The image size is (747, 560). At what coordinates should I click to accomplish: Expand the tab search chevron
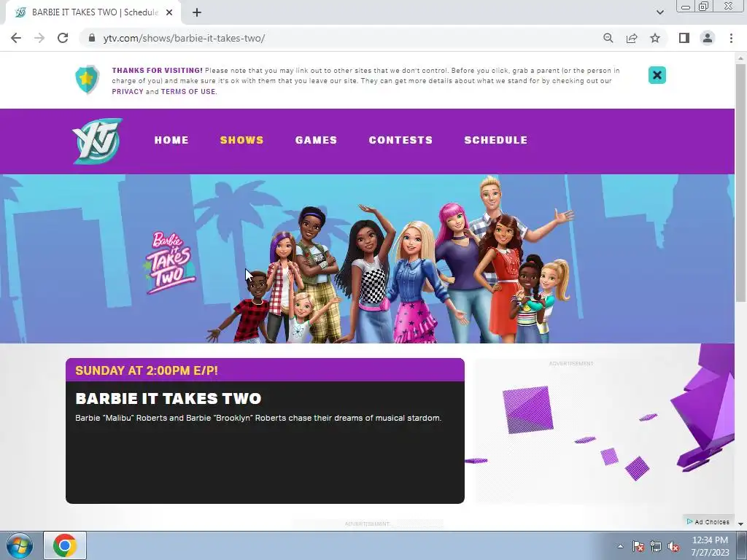[659, 12]
